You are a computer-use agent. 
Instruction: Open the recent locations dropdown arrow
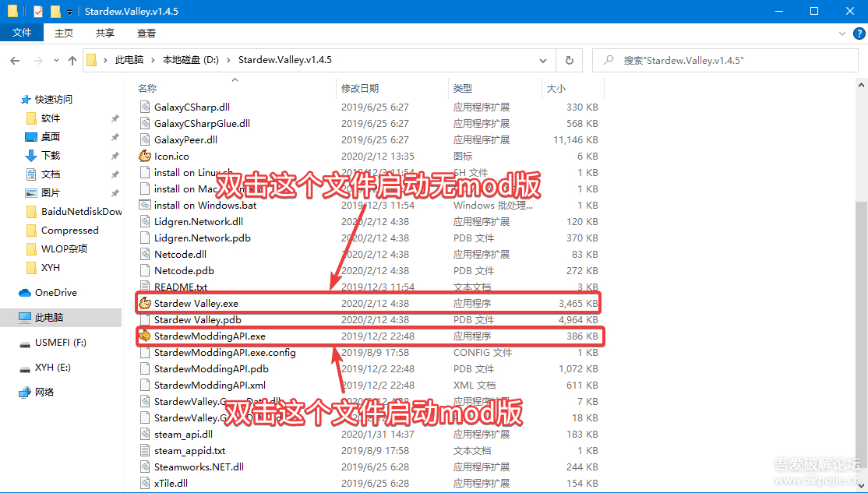click(56, 60)
